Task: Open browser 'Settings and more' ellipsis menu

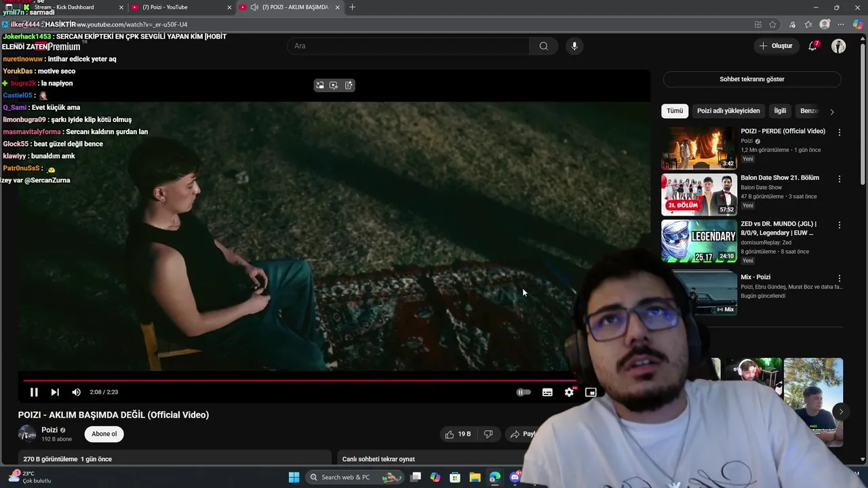Action: [x=841, y=24]
